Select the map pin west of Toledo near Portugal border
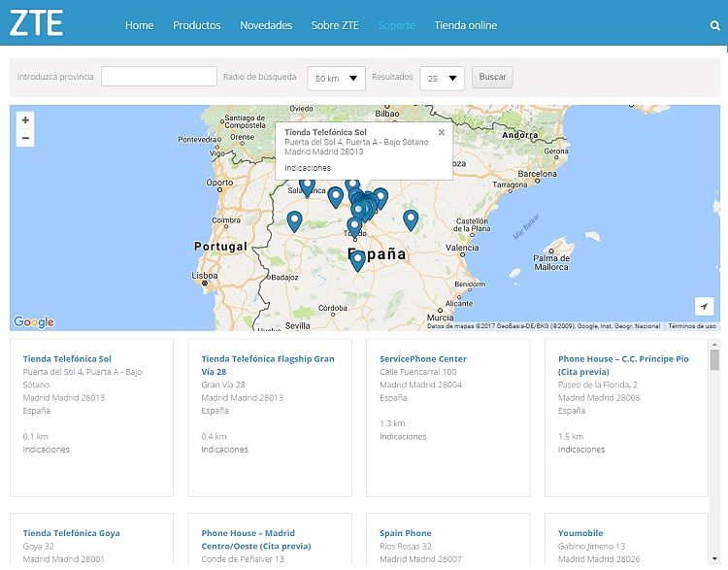728x570 pixels. (x=294, y=221)
